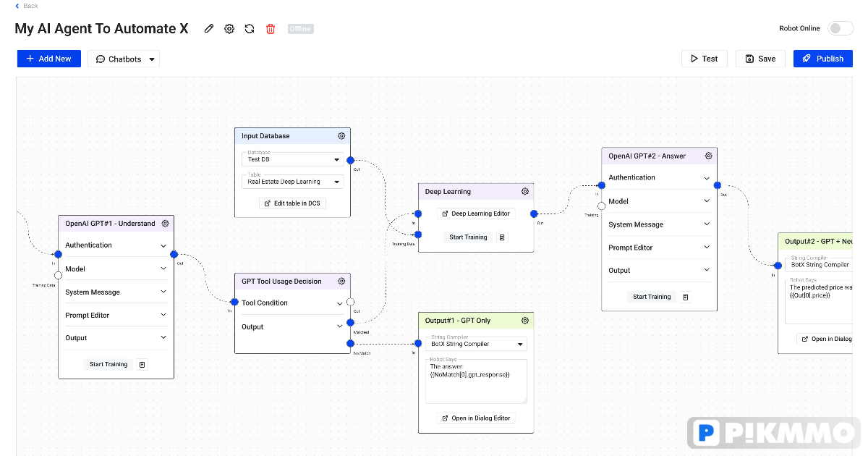868x456 pixels.
Task: Click In port of GPT Tool Usage Decision
Action: click(x=234, y=302)
